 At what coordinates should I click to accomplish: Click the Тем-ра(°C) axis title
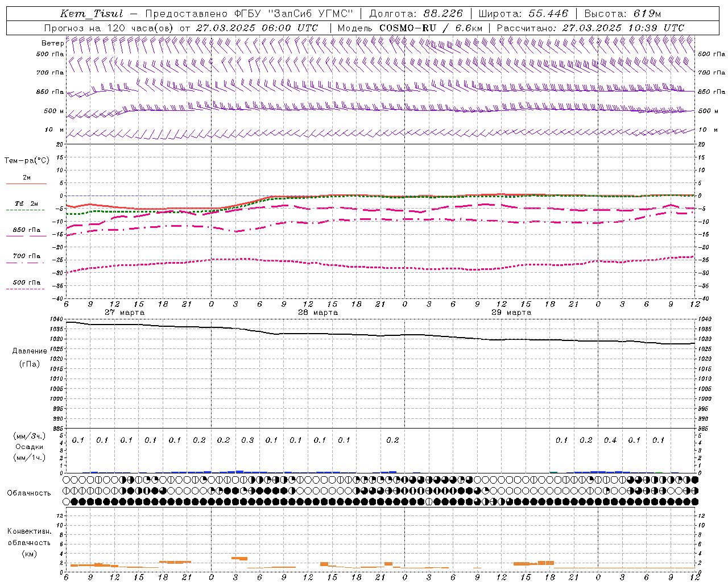[x=27, y=161]
